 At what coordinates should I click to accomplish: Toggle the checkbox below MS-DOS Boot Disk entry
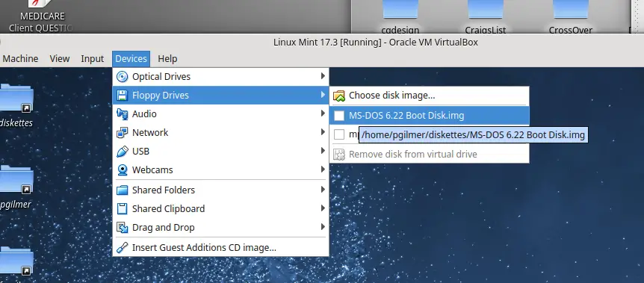339,134
